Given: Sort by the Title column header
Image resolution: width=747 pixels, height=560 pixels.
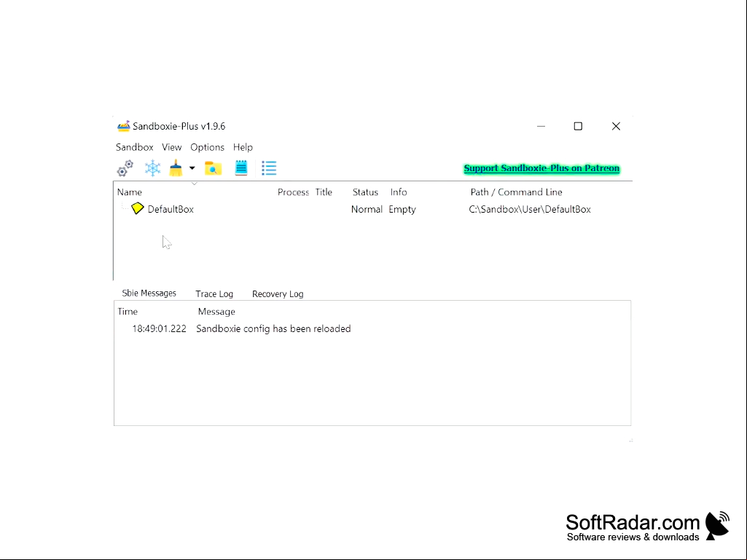Looking at the screenshot, I should click(324, 192).
